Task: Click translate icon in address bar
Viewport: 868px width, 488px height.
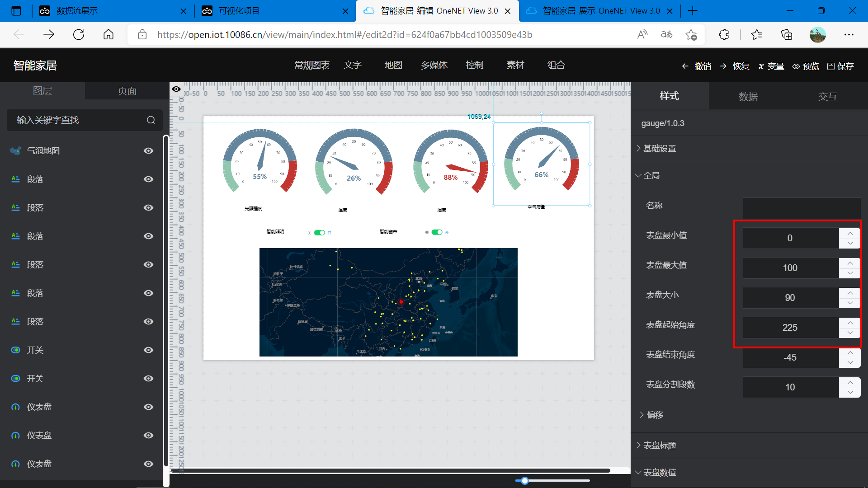Action: click(667, 35)
